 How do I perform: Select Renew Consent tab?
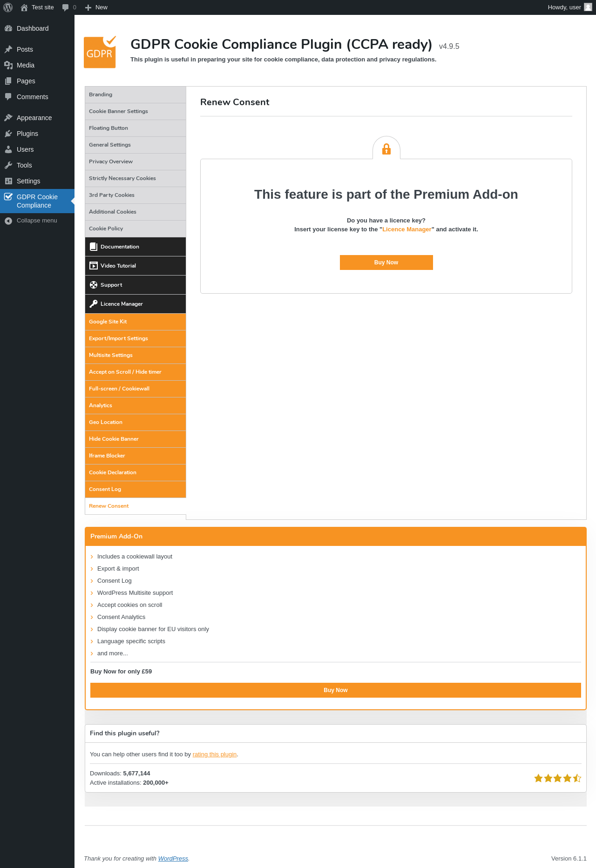pos(135,506)
